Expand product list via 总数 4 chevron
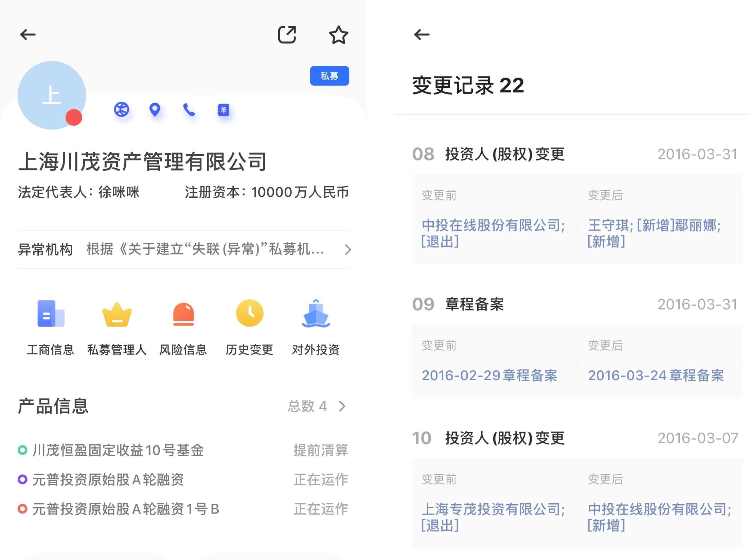 coord(342,406)
